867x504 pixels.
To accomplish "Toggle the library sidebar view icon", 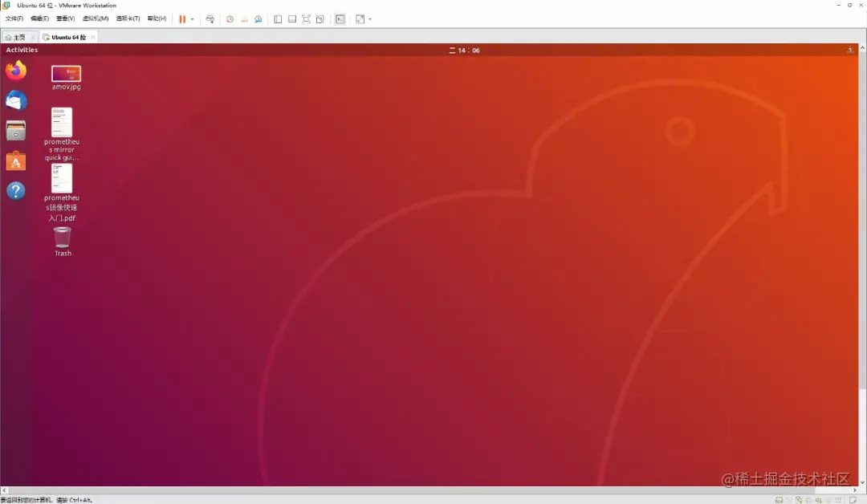I will pyautogui.click(x=278, y=18).
